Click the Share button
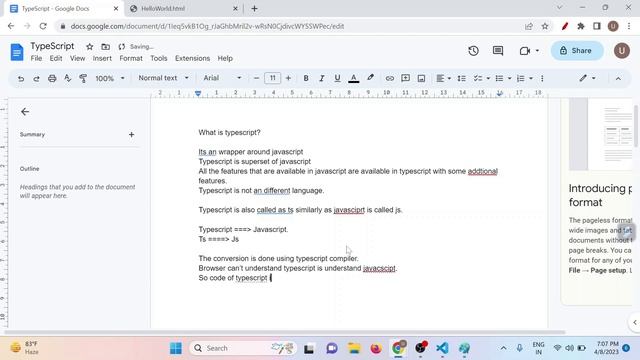640x360 pixels. click(x=577, y=51)
